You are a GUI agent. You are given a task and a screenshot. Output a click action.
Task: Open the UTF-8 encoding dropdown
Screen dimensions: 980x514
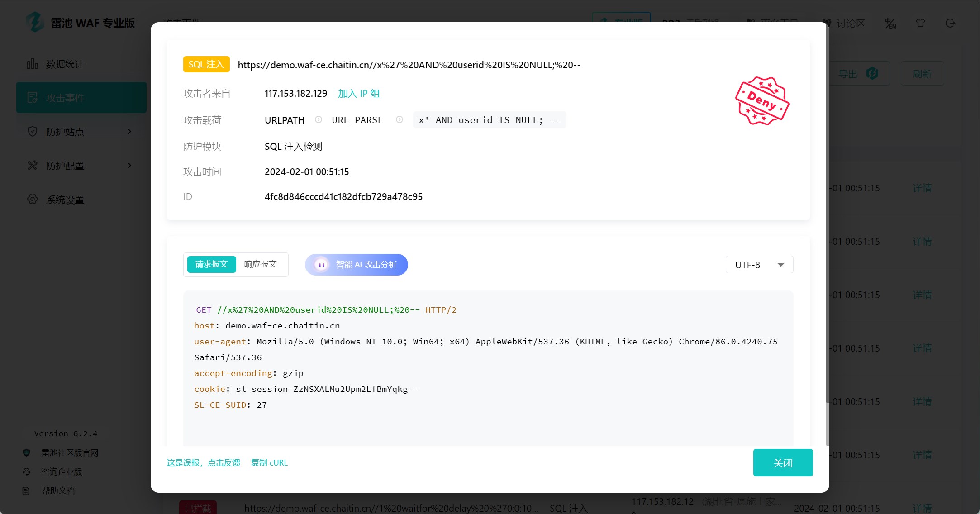(x=759, y=265)
